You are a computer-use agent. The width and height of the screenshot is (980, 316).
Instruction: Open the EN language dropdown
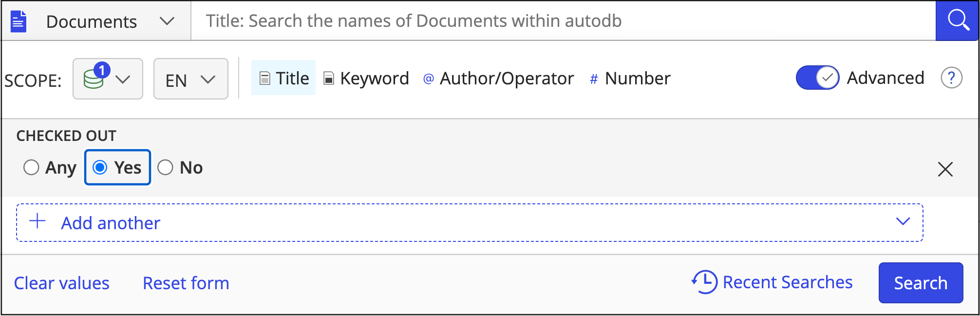coord(190,79)
